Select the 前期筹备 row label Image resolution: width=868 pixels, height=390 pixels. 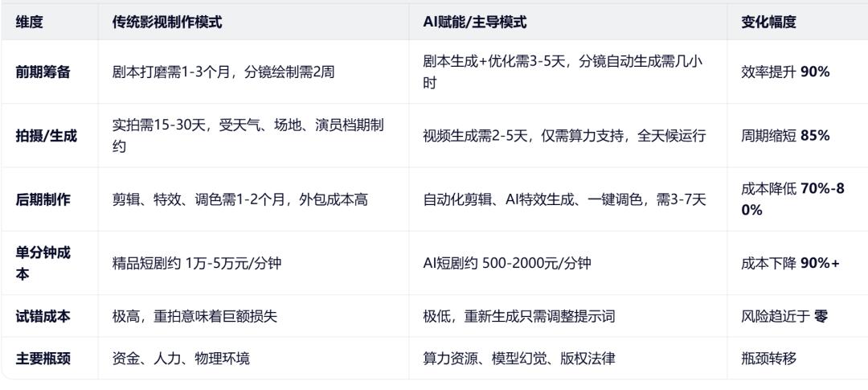pos(43,72)
